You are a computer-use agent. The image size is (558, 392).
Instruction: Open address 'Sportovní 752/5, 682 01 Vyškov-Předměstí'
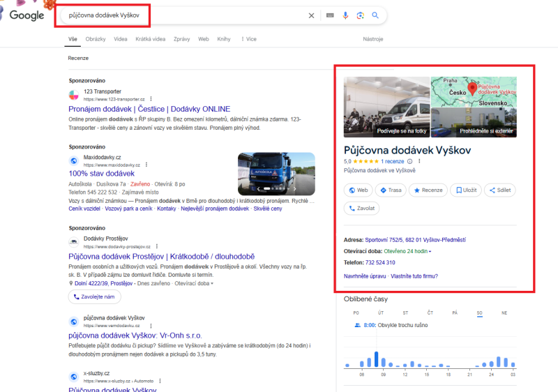(x=415, y=240)
